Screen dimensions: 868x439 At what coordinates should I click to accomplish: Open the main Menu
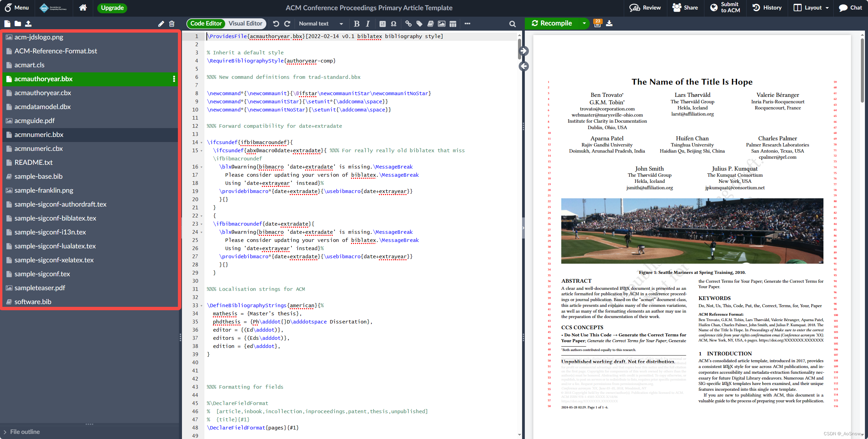tap(17, 7)
